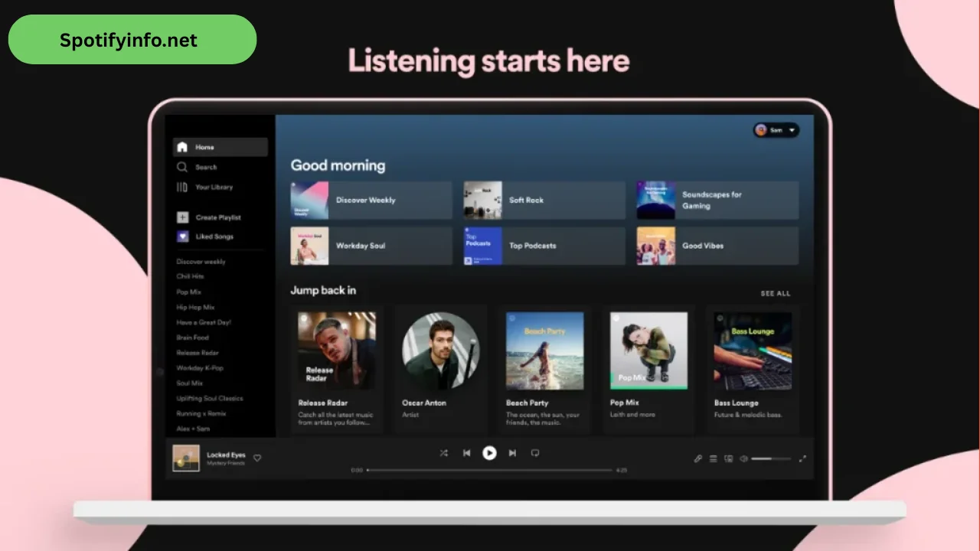Select the 'Soul Mix' playlist
Image resolution: width=980 pixels, height=551 pixels.
(189, 383)
